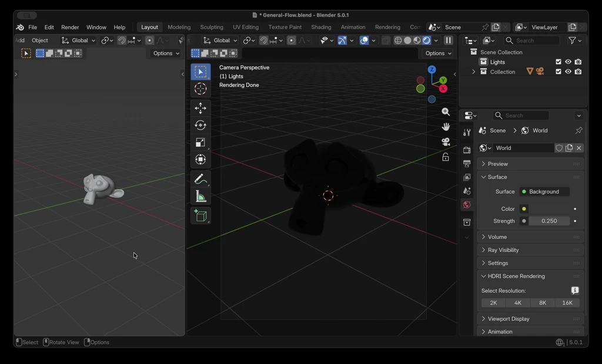
Task: Uncheck the Collection exclude checkbox
Action: [x=558, y=71]
